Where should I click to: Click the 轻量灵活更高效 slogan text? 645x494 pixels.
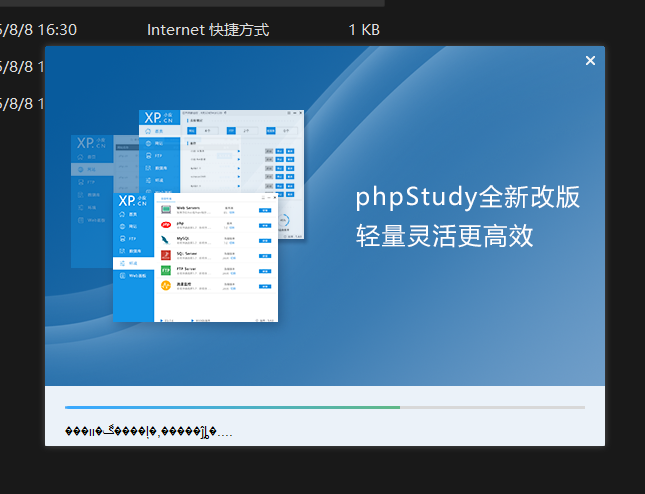[445, 236]
